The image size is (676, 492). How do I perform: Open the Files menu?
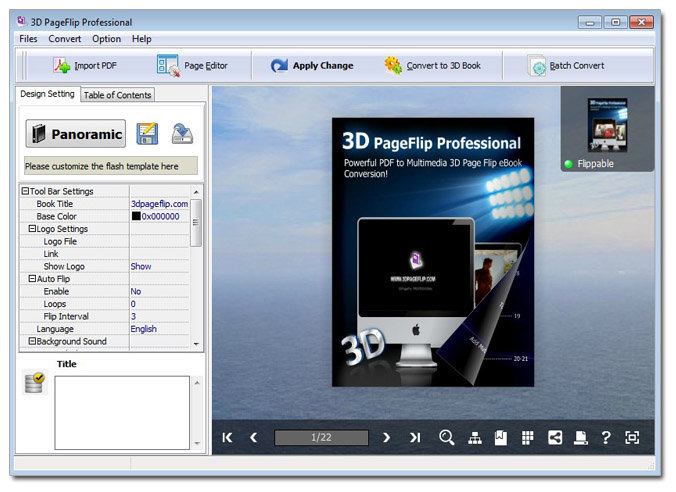pyautogui.click(x=28, y=39)
